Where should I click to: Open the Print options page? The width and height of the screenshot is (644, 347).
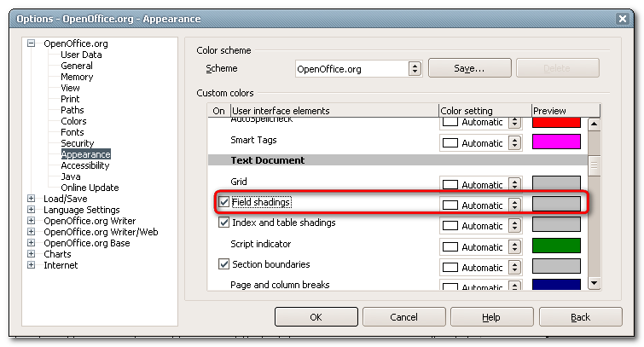tap(70, 99)
